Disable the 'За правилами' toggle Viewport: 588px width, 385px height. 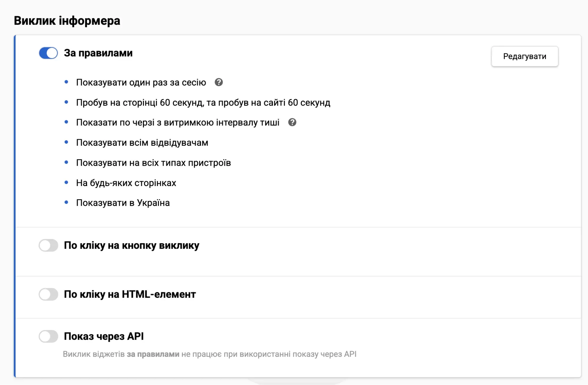pos(49,53)
